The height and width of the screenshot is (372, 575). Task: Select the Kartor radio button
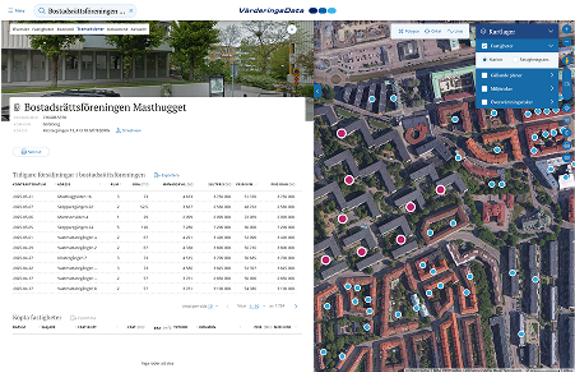point(485,59)
